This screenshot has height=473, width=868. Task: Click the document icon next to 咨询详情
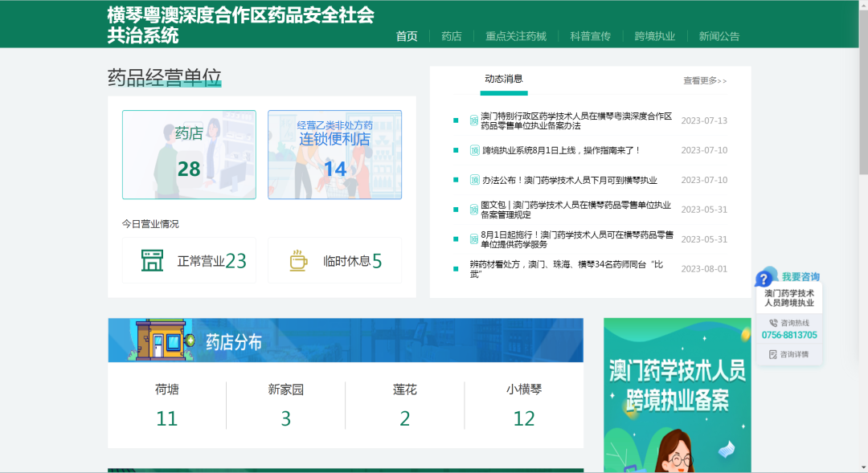(x=773, y=354)
